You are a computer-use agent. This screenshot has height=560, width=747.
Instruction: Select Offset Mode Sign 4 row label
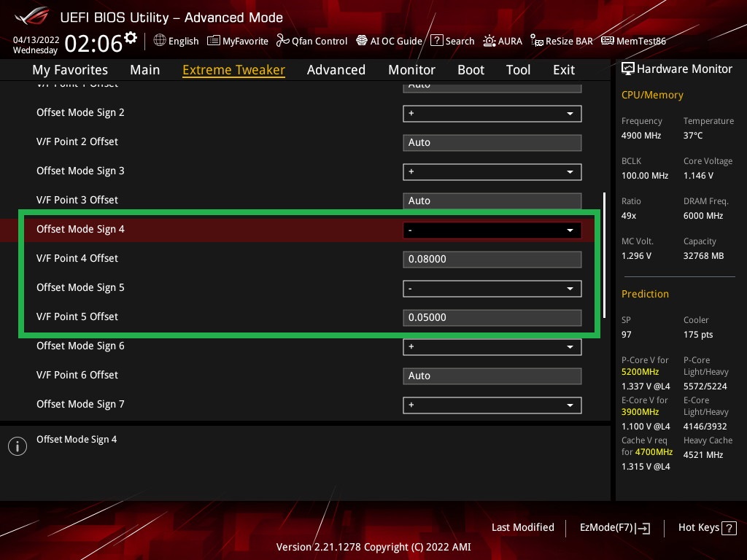point(80,229)
